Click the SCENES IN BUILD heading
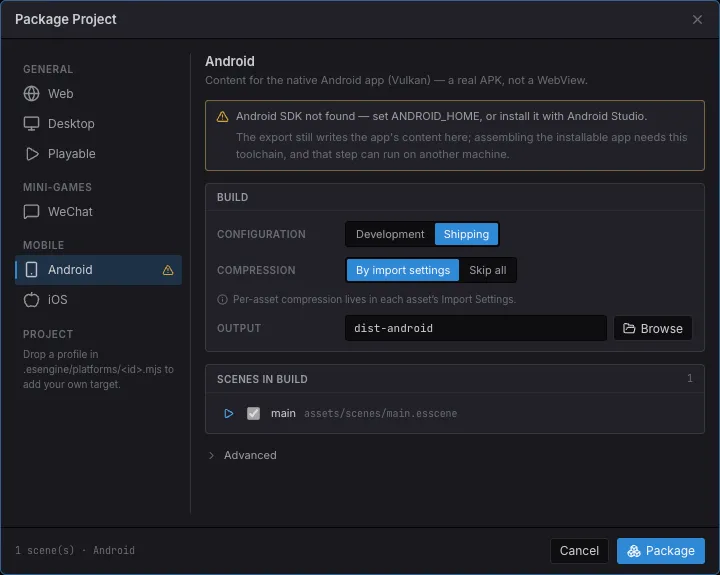The width and height of the screenshot is (720, 575). [262, 379]
